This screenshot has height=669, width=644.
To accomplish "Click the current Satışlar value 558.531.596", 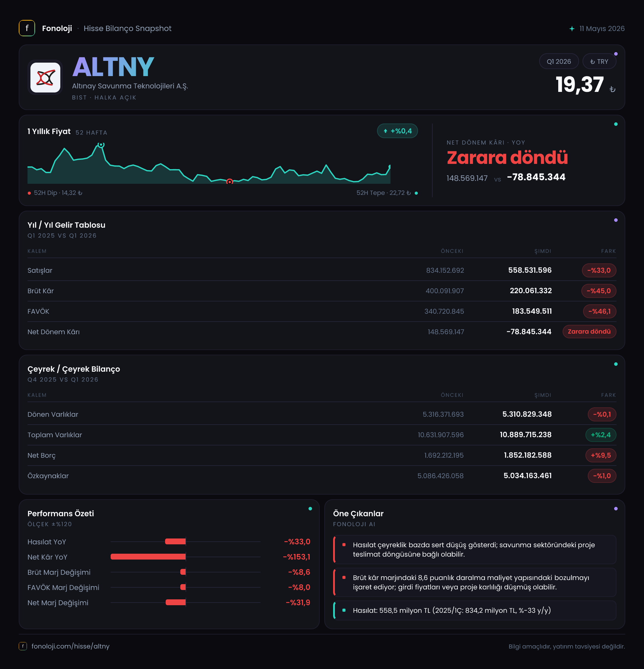I will coord(530,270).
